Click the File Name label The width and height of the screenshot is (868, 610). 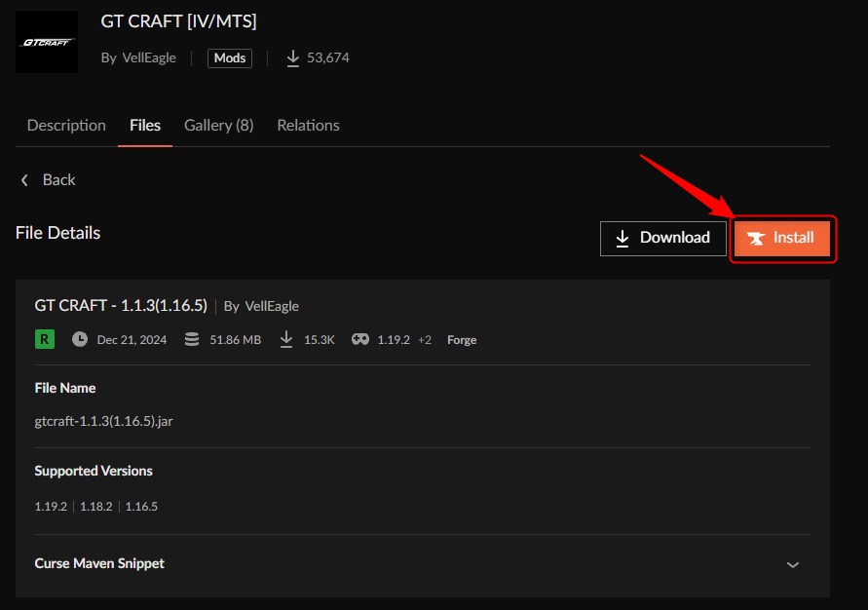click(65, 388)
